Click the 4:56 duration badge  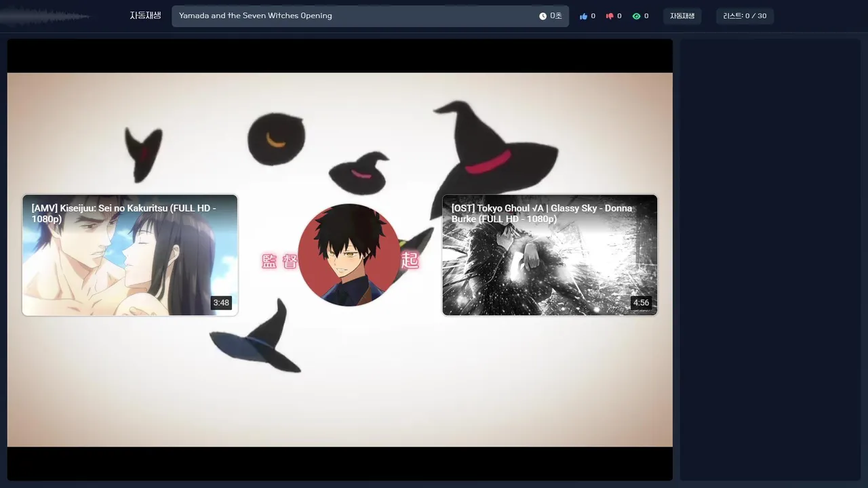(x=641, y=303)
